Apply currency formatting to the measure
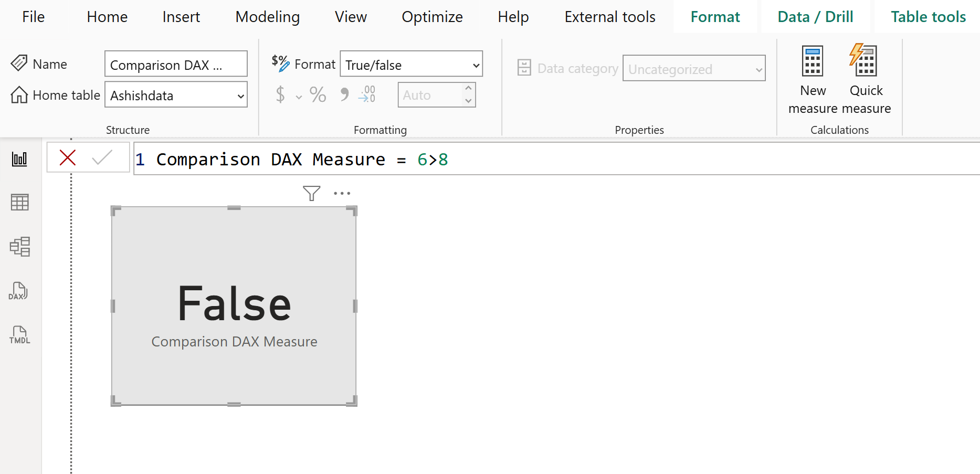 (x=281, y=94)
